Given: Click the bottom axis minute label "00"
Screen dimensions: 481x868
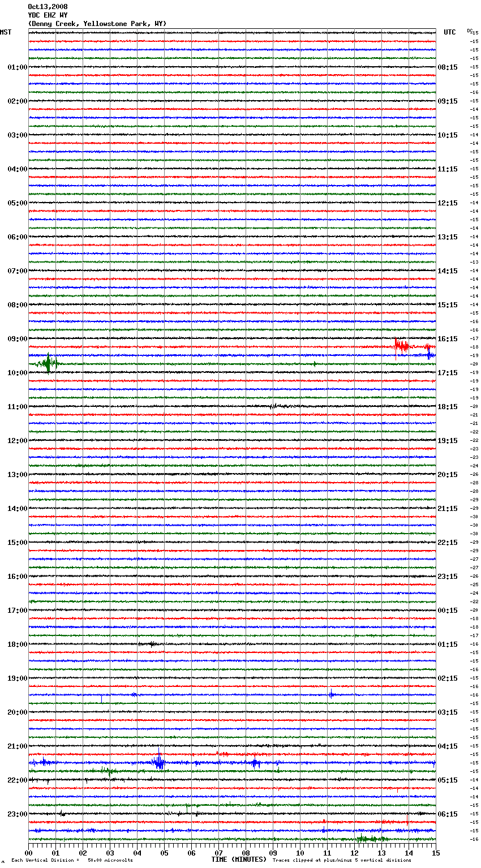Looking at the screenshot, I should [x=28, y=853].
